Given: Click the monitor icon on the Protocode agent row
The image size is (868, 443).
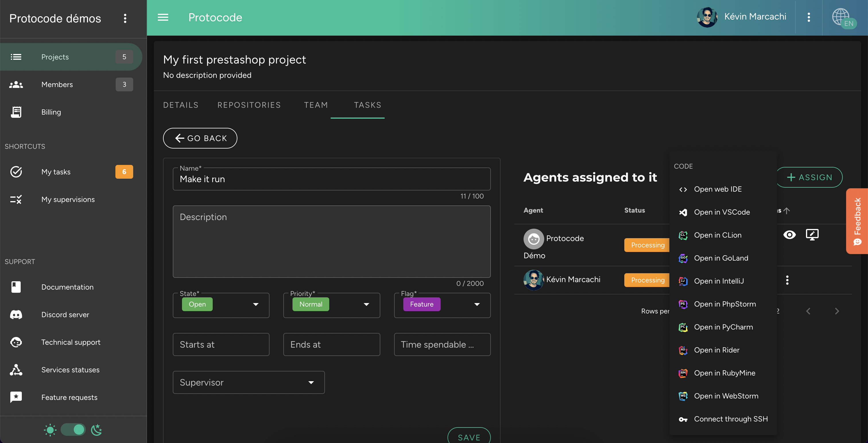Looking at the screenshot, I should point(812,235).
